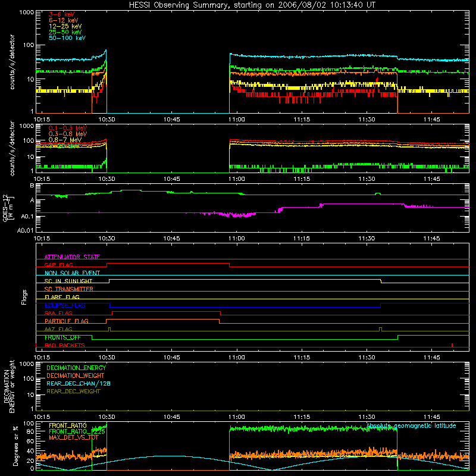Click the GAP_FLAG label

[x=58, y=265]
